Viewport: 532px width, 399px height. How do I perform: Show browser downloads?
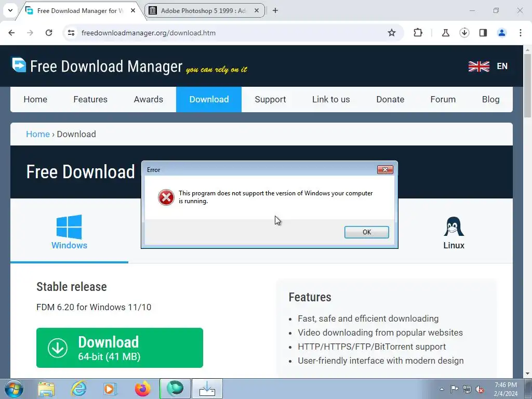464,33
